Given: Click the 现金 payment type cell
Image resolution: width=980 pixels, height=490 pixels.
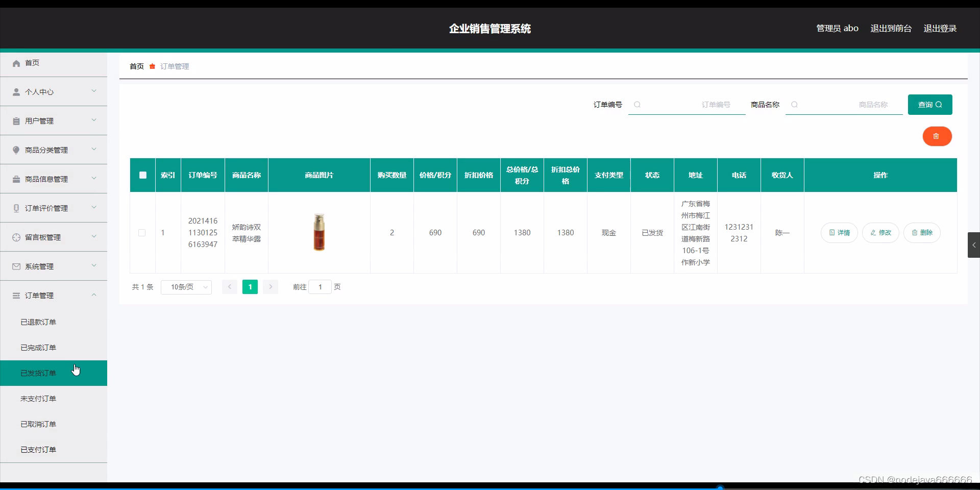Looking at the screenshot, I should pos(609,233).
